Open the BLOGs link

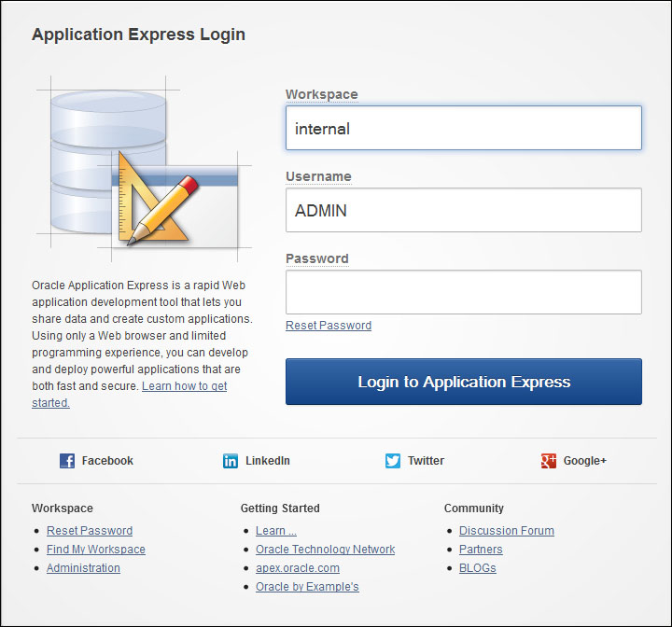tap(478, 568)
